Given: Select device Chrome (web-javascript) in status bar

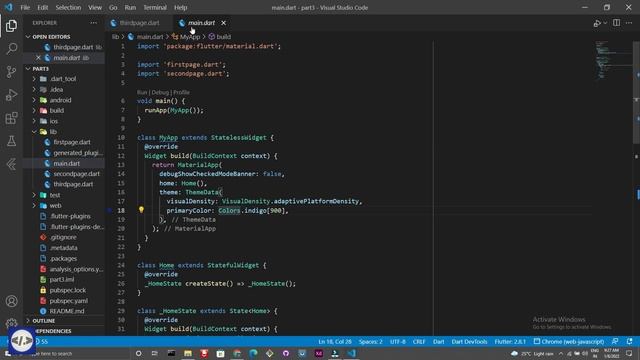Looking at the screenshot, I should (x=569, y=341).
